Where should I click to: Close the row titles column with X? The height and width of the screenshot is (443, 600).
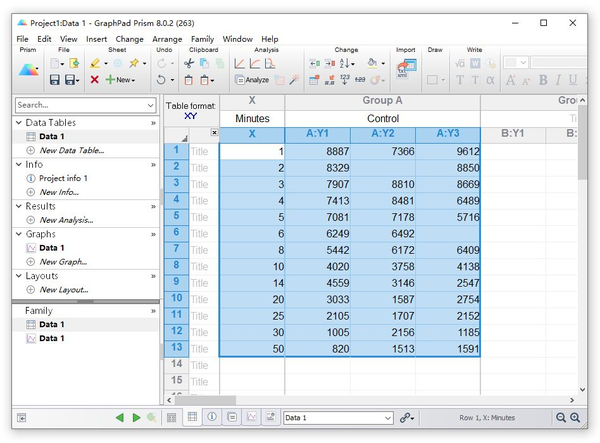pos(214,133)
